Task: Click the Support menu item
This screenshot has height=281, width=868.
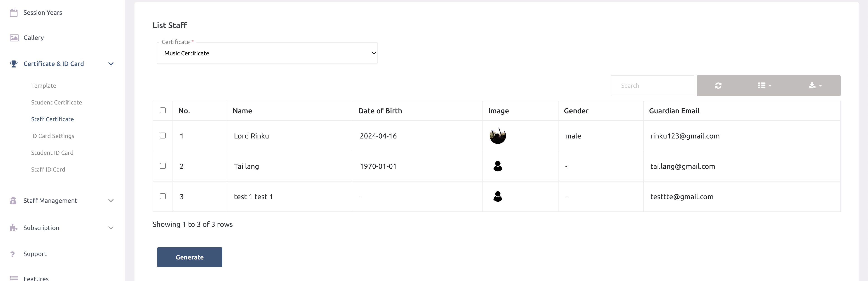Action: [35, 254]
